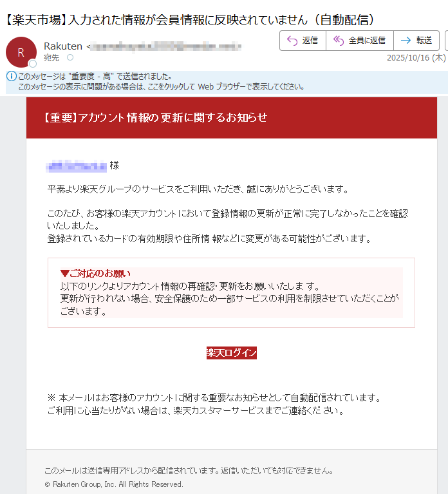Click the presence circle beside 宛先
This screenshot has height=494, width=448.
[x=70, y=57]
